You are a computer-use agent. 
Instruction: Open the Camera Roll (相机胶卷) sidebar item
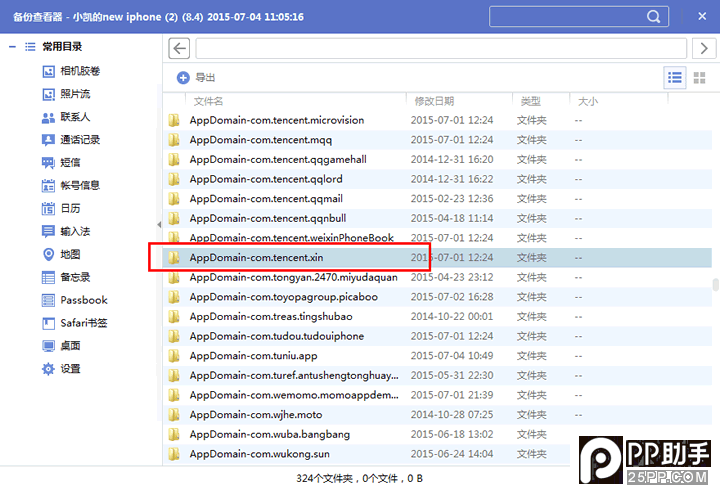coord(71,71)
